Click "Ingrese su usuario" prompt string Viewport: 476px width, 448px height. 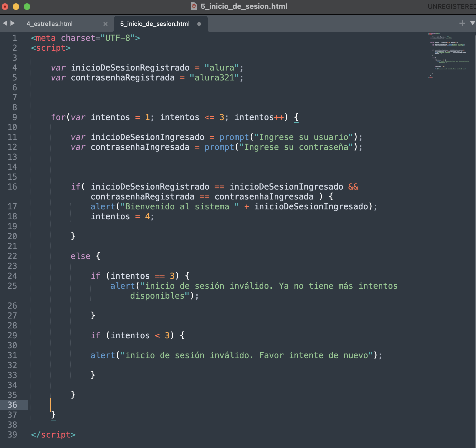click(x=304, y=137)
